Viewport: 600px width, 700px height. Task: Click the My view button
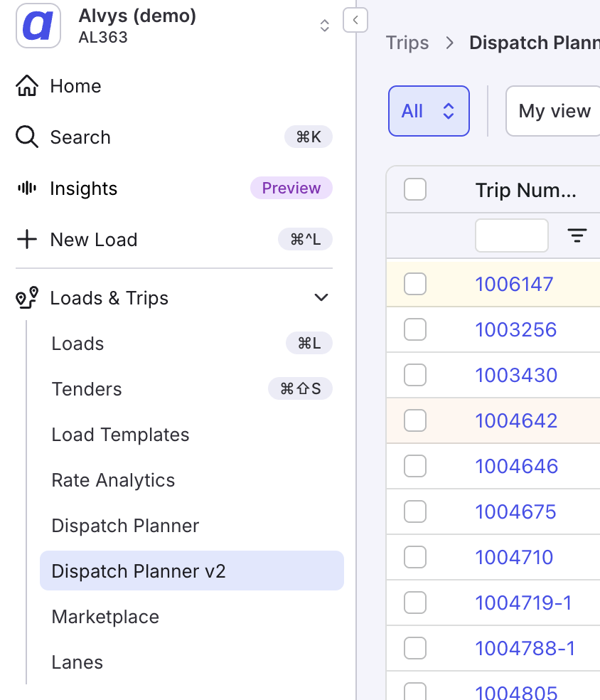tap(553, 111)
